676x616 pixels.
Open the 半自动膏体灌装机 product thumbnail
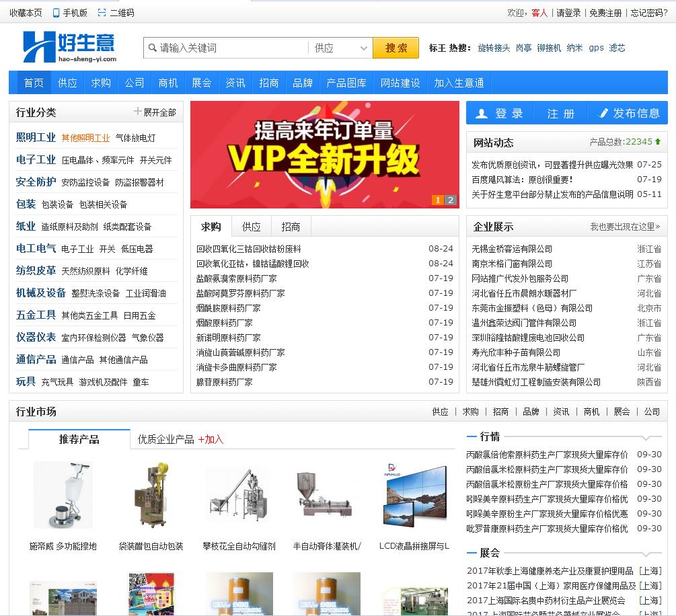point(326,496)
